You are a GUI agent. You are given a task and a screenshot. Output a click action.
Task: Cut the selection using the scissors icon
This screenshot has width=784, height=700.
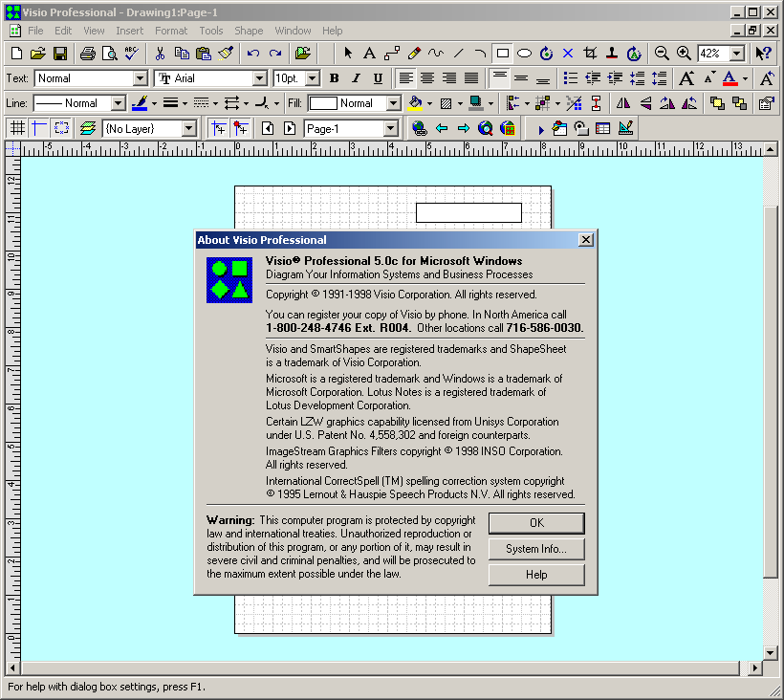click(160, 54)
